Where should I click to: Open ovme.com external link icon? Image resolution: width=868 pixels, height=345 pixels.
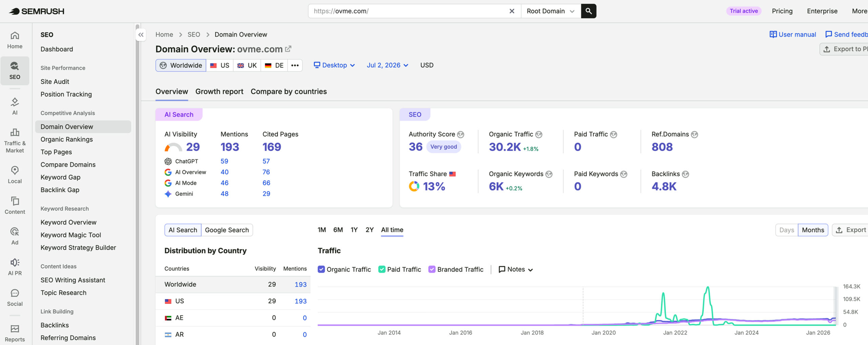click(288, 49)
